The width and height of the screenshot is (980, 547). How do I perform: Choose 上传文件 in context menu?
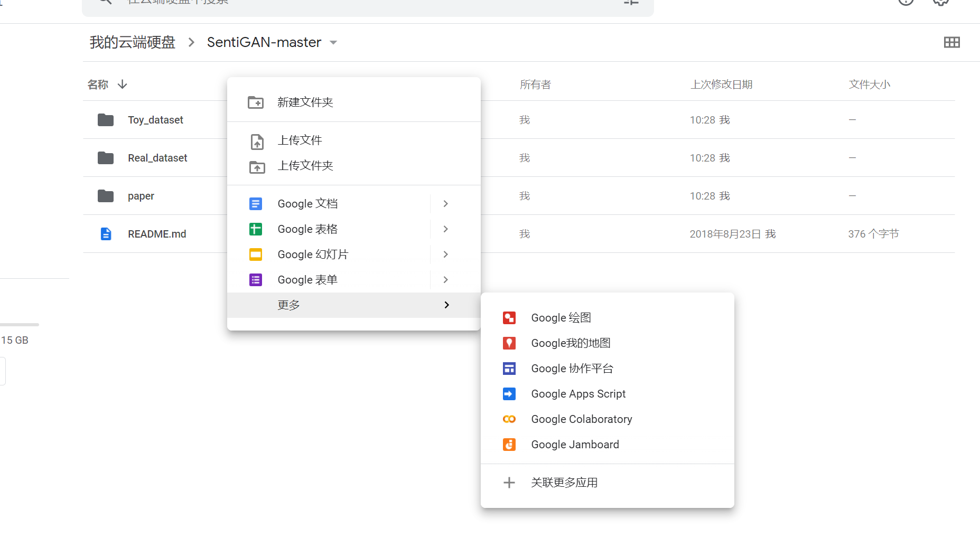click(299, 140)
